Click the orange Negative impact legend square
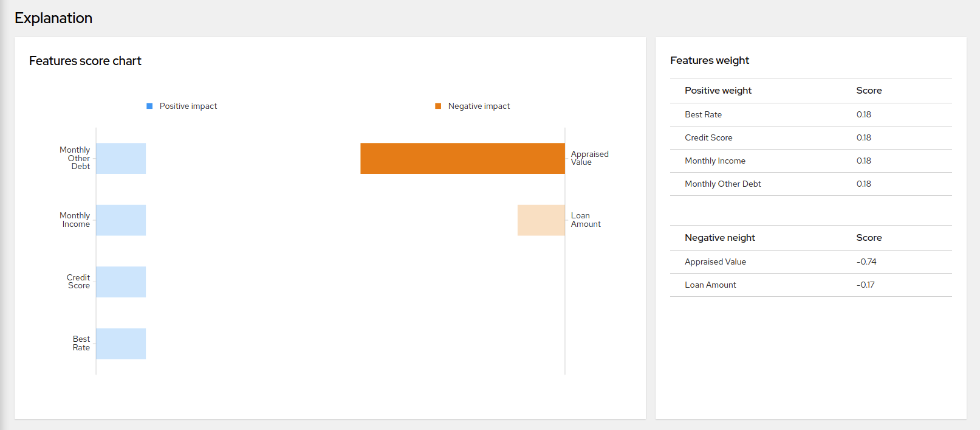The image size is (980, 430). click(x=438, y=106)
